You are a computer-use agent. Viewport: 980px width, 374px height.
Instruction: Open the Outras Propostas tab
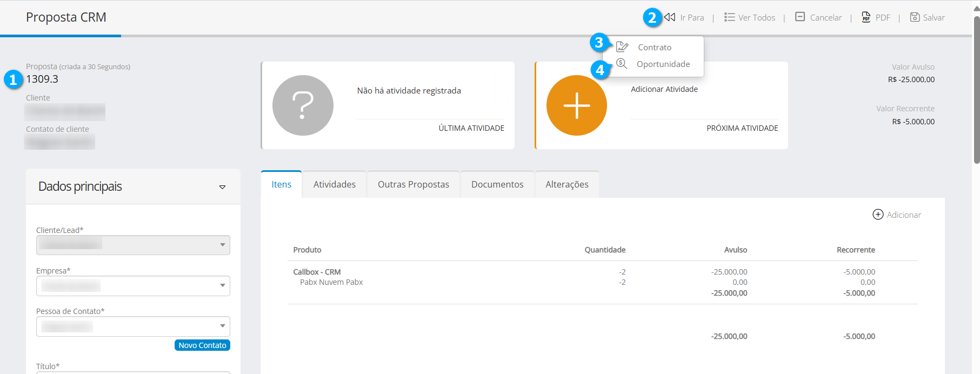[413, 184]
